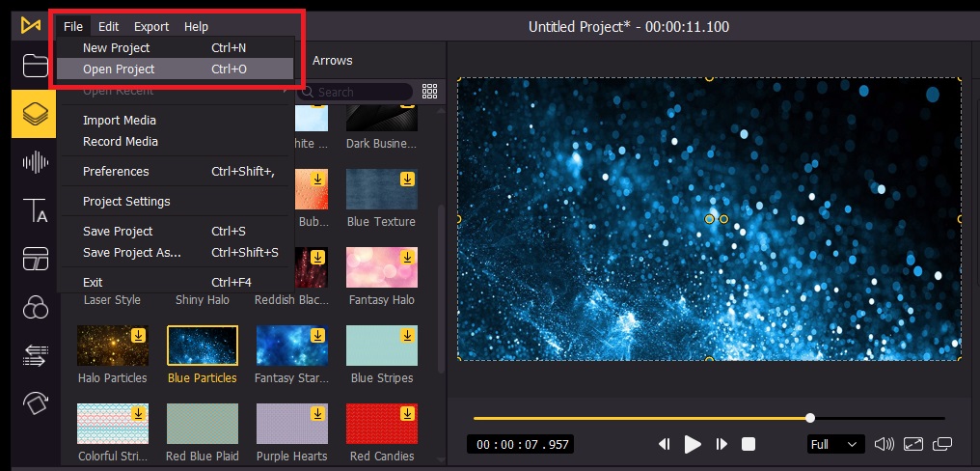
Task: Select the Blue Stripes thumbnail
Action: 382,346
